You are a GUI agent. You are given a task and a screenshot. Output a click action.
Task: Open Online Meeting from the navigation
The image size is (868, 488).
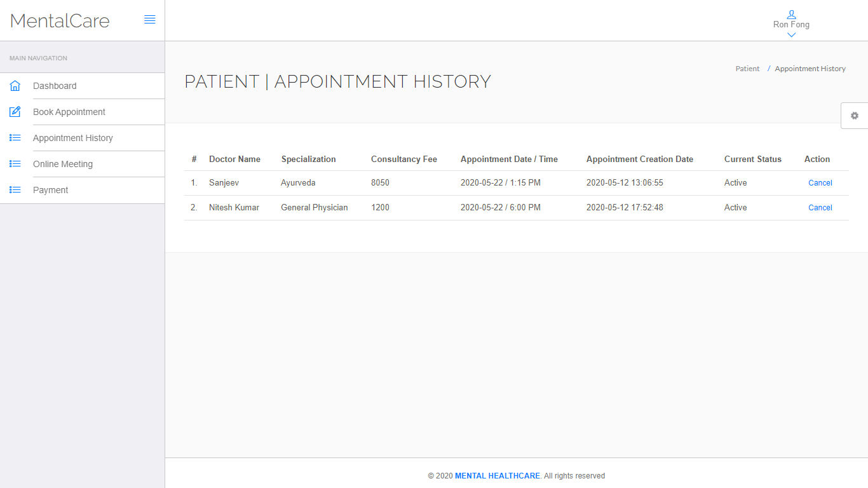coord(63,164)
